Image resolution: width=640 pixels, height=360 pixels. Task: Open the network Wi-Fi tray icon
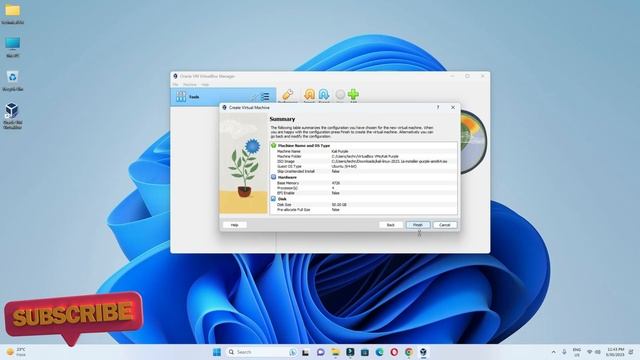point(589,352)
